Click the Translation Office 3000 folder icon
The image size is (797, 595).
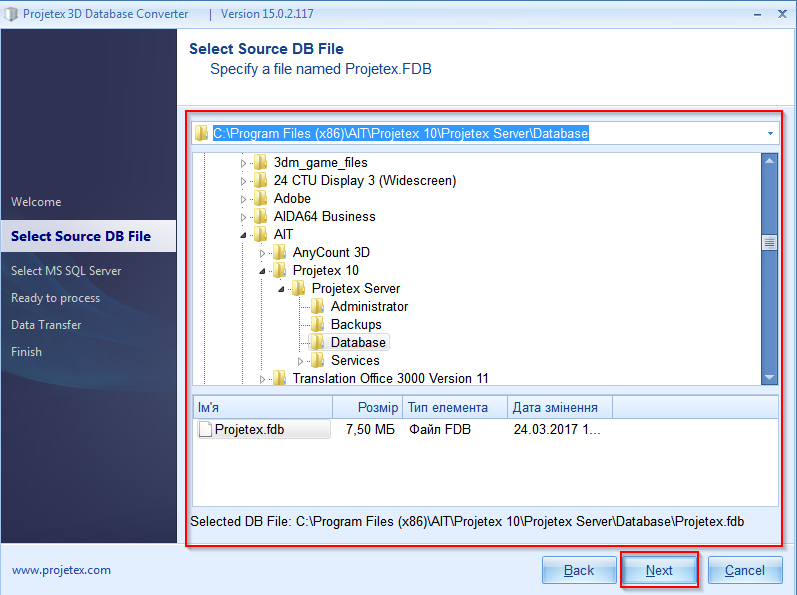[x=279, y=379]
